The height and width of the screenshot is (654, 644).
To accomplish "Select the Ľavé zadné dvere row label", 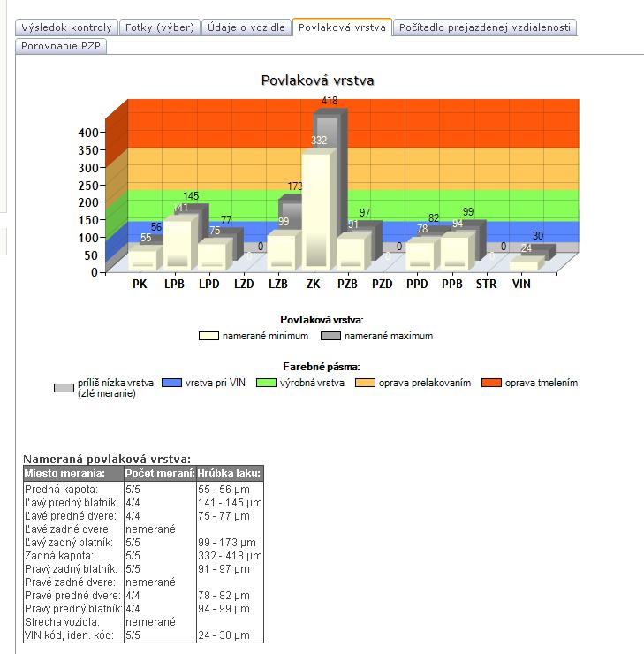I will pos(68,529).
